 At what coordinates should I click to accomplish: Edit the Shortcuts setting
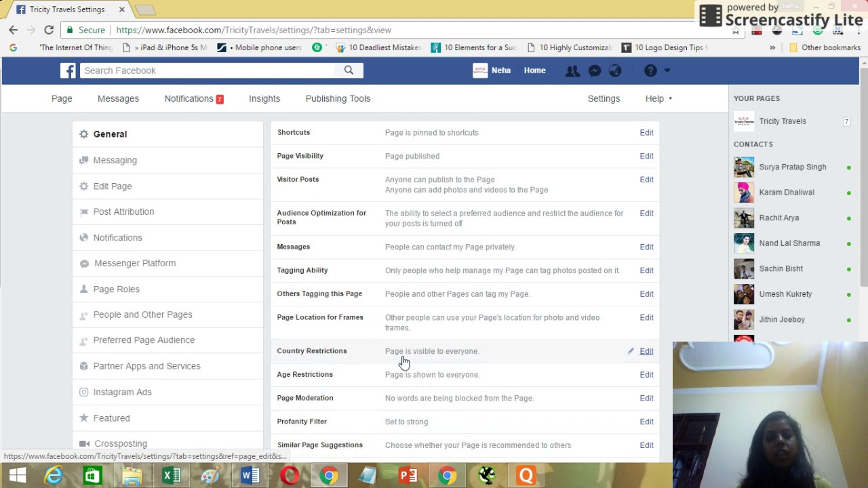pos(646,133)
